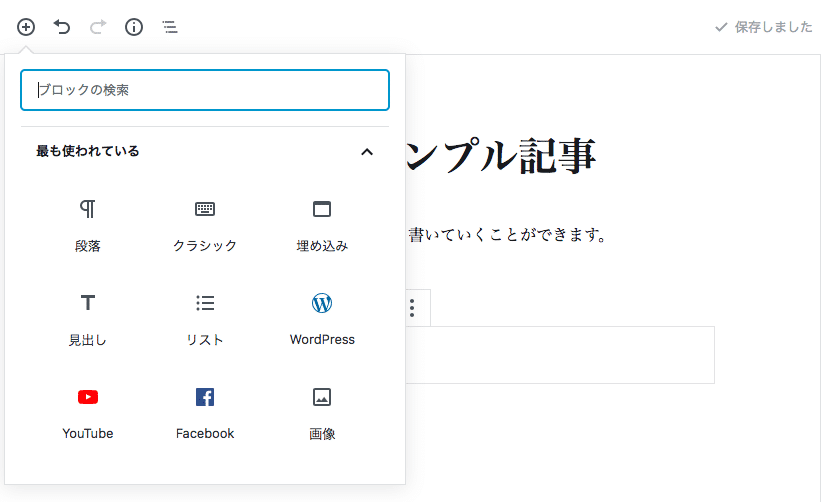Click the empty block in the editor
The width and height of the screenshot is (821, 502).
[x=560, y=355]
